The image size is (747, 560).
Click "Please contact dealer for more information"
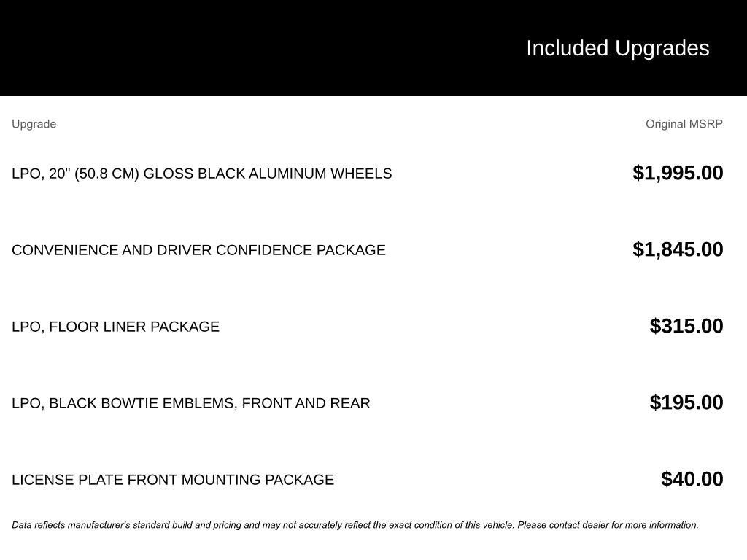point(608,525)
